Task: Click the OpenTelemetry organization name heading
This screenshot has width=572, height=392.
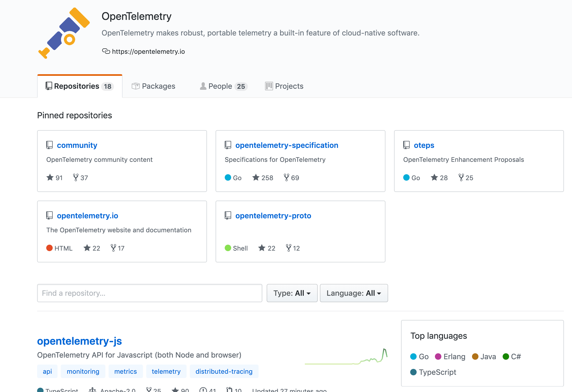Action: [137, 16]
